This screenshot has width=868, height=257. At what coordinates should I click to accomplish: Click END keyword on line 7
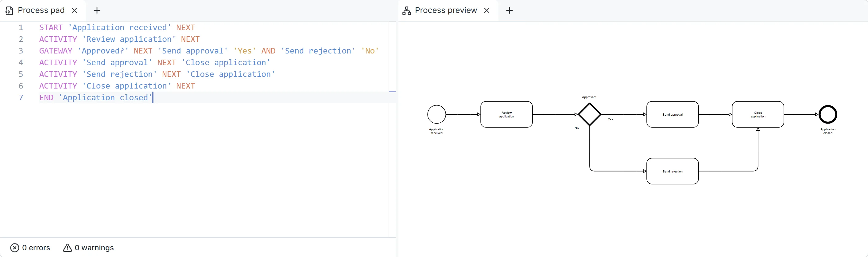pyautogui.click(x=46, y=98)
